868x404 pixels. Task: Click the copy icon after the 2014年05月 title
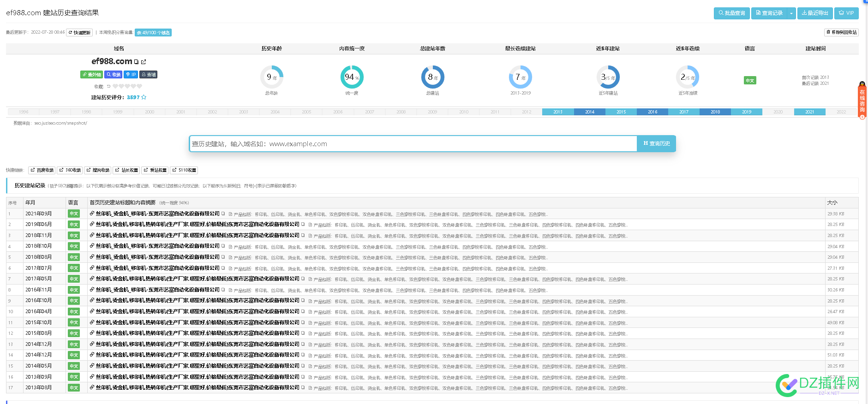pos(303,366)
